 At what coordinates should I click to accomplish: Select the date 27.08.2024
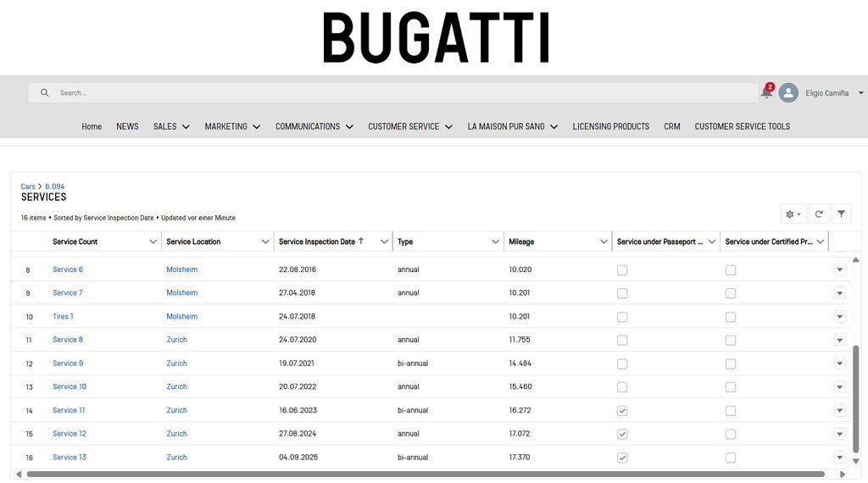coord(298,434)
